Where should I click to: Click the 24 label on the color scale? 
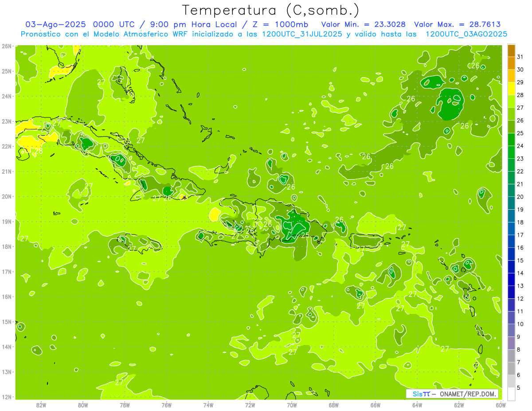coord(520,146)
